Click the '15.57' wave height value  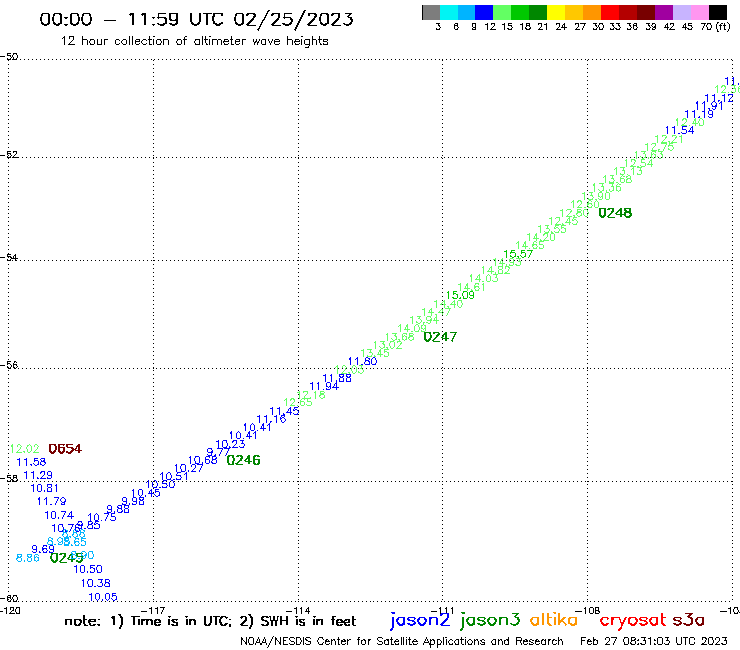(518, 254)
